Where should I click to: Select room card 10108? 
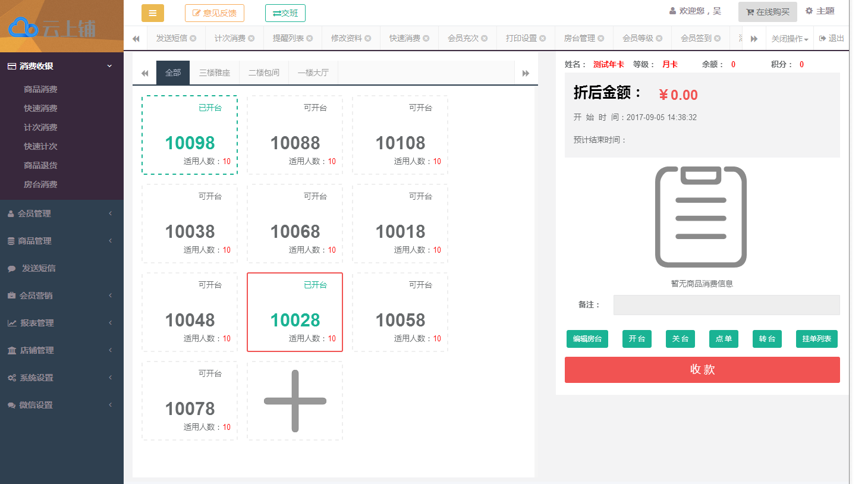coord(400,135)
